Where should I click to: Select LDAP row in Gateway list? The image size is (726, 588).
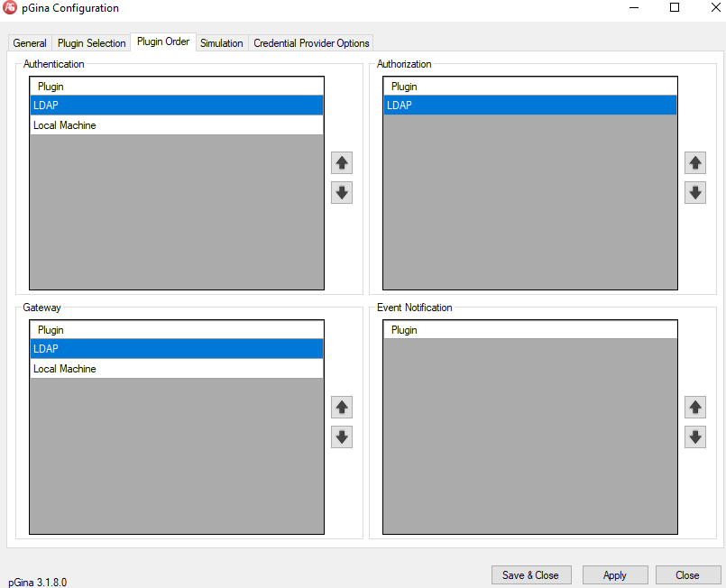pos(177,349)
